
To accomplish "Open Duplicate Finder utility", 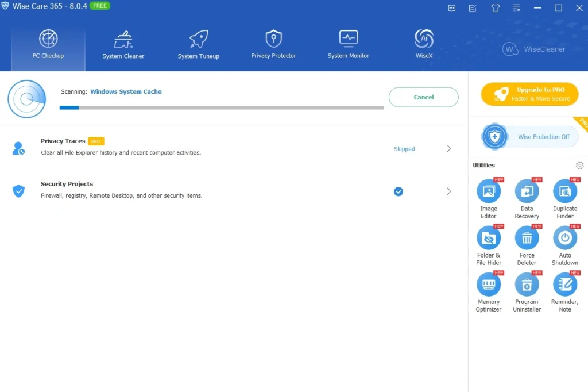I will point(565,199).
